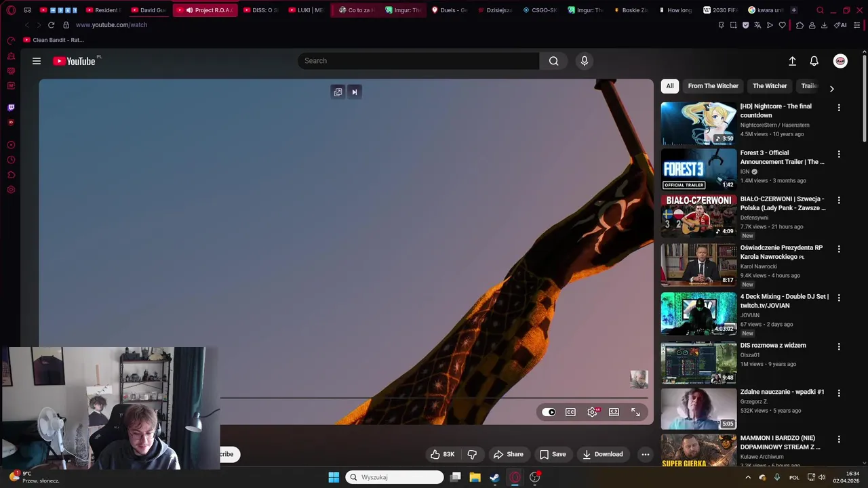
Task: Open a new browser tab with plus
Action: pyautogui.click(x=793, y=10)
